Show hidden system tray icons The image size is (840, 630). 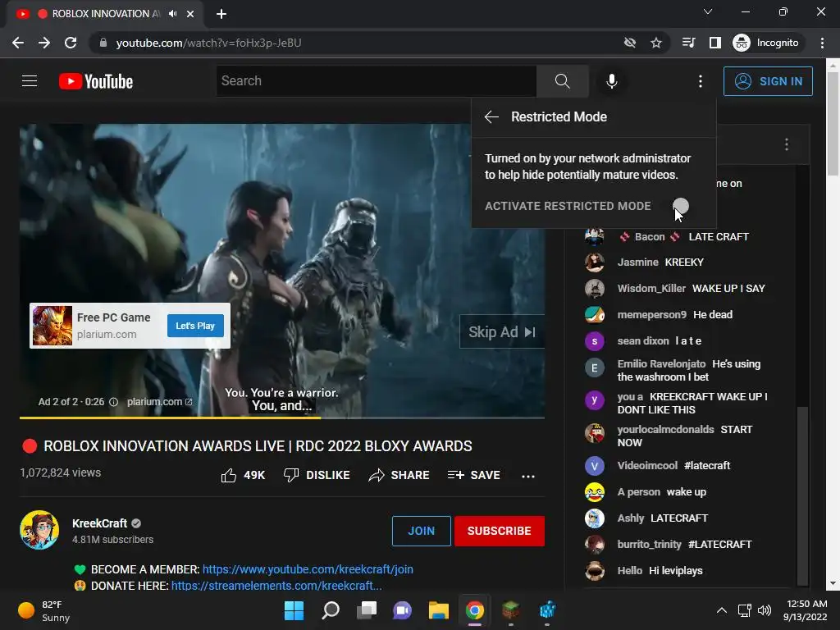722,610
